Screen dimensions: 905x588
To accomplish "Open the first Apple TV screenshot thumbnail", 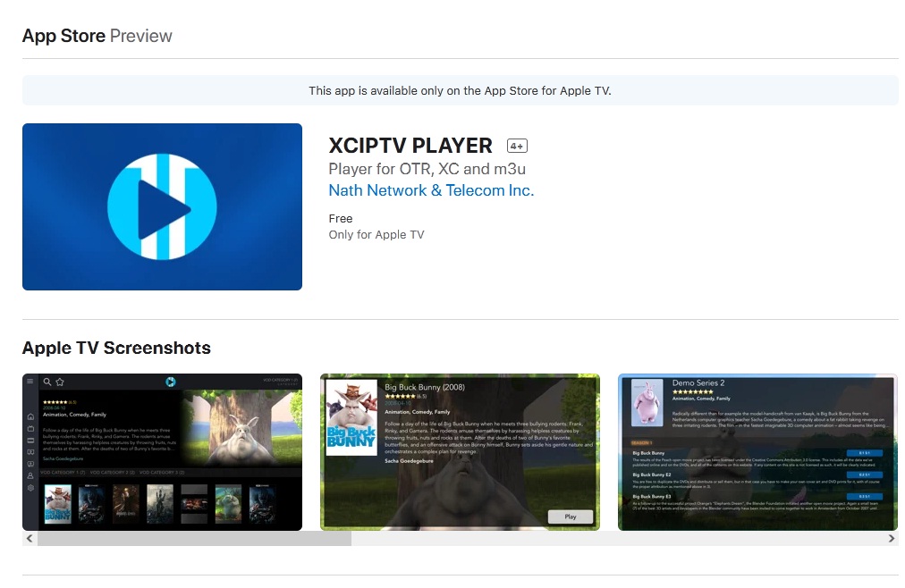I will coord(162,451).
